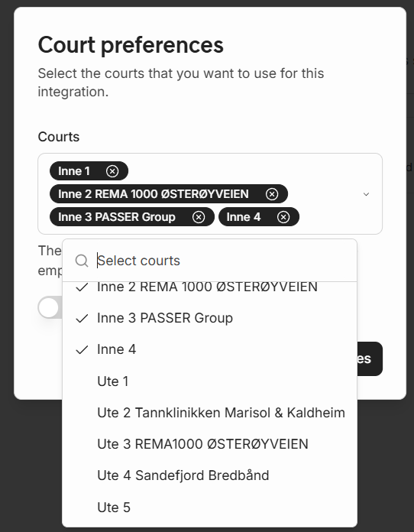This screenshot has width=414, height=532.
Task: Click checkmark beside Inne 2 REMA 1000
Action: pos(82,287)
